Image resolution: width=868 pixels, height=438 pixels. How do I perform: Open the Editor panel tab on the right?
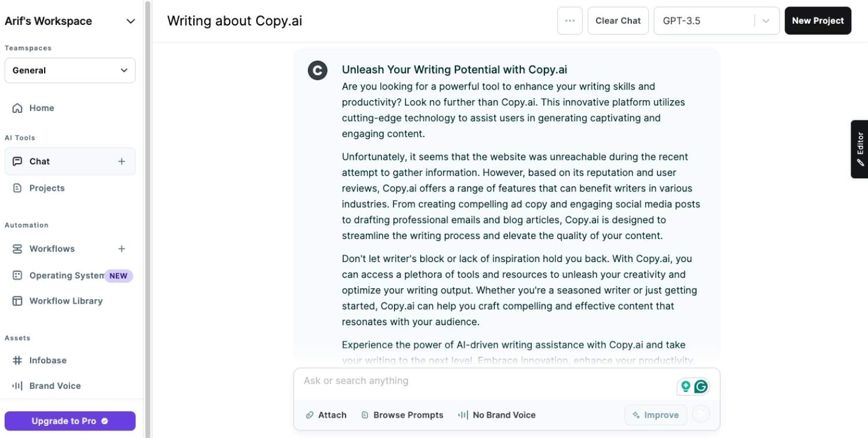[x=860, y=149]
